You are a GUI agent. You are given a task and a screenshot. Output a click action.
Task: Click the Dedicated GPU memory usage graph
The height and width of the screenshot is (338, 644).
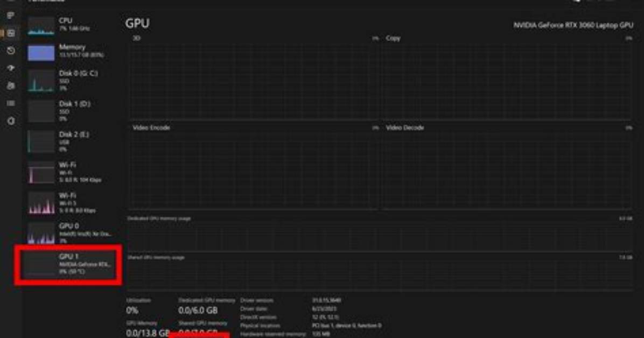click(380, 237)
